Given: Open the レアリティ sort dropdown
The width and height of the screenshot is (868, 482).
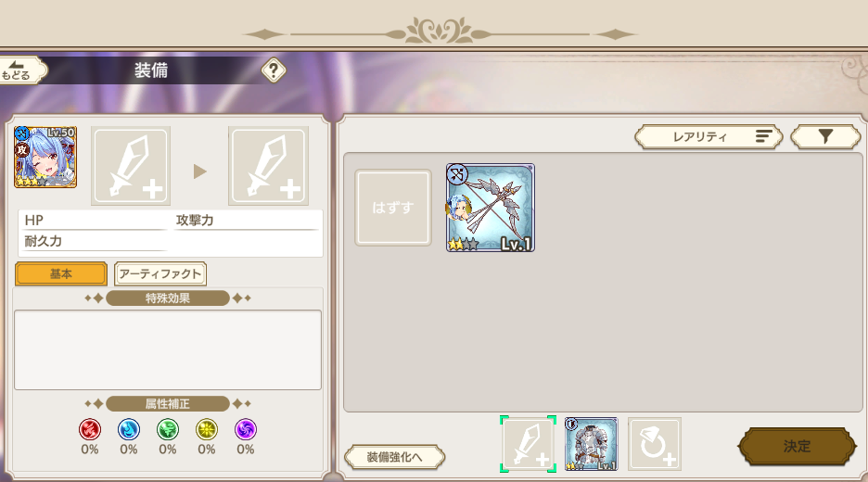Looking at the screenshot, I should (708, 136).
